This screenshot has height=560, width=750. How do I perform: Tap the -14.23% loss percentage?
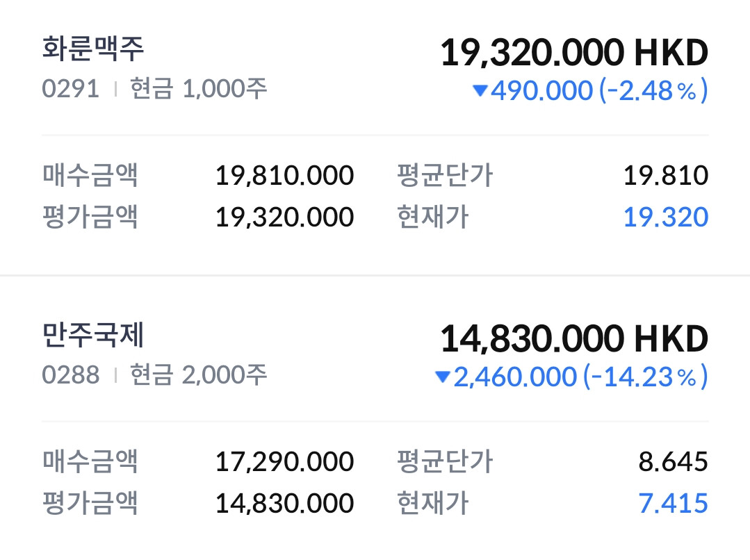[645, 377]
